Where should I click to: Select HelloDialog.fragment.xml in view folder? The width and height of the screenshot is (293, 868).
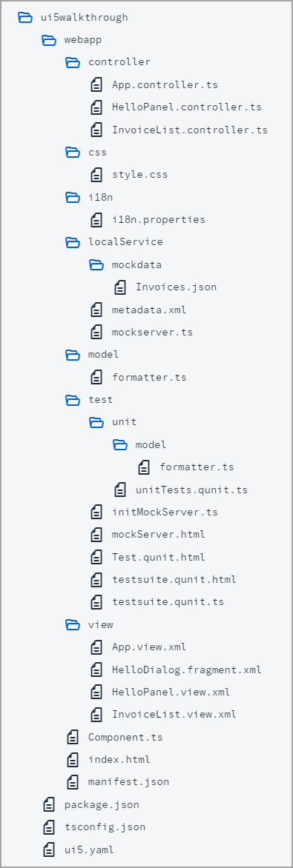[x=187, y=670]
